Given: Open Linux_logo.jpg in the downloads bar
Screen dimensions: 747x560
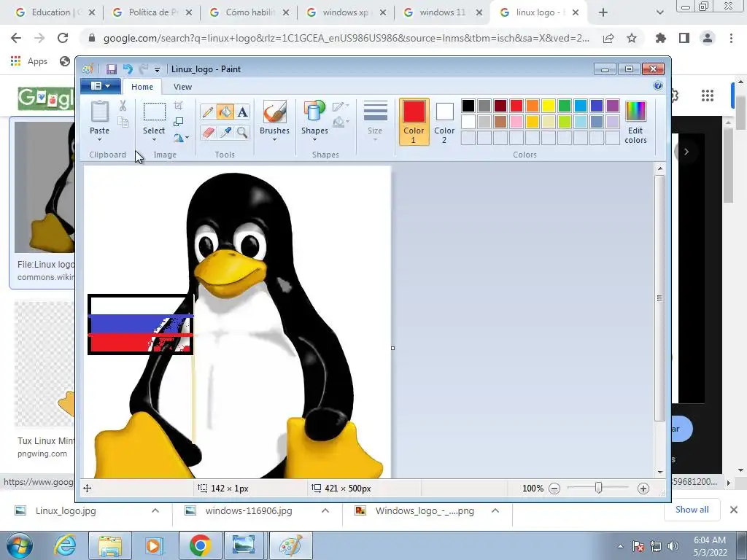Looking at the screenshot, I should tap(65, 511).
